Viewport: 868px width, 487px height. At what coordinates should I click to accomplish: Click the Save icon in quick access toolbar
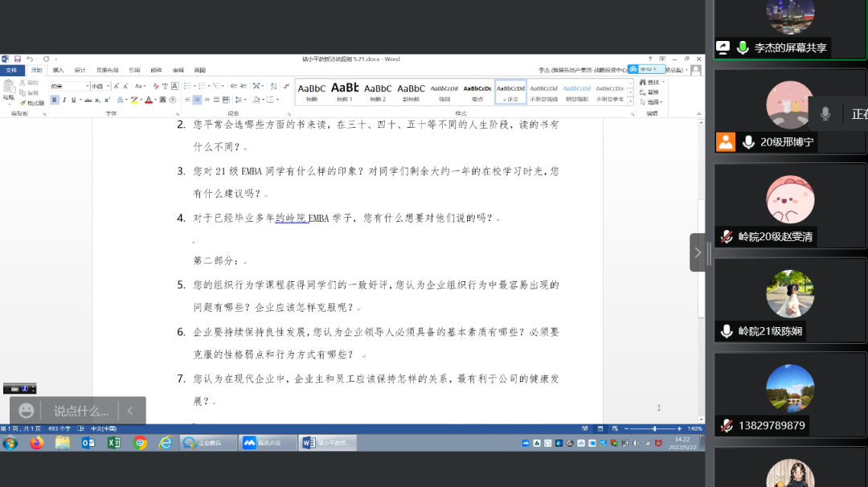pyautogui.click(x=17, y=59)
